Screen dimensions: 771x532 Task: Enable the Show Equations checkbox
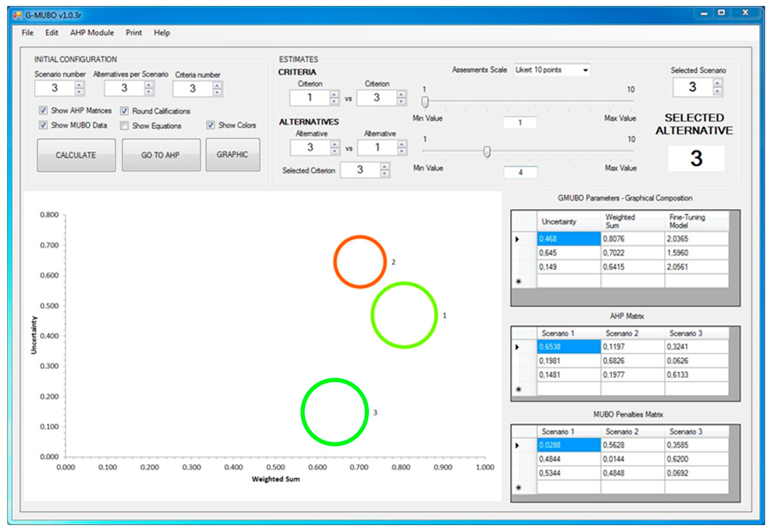124,126
